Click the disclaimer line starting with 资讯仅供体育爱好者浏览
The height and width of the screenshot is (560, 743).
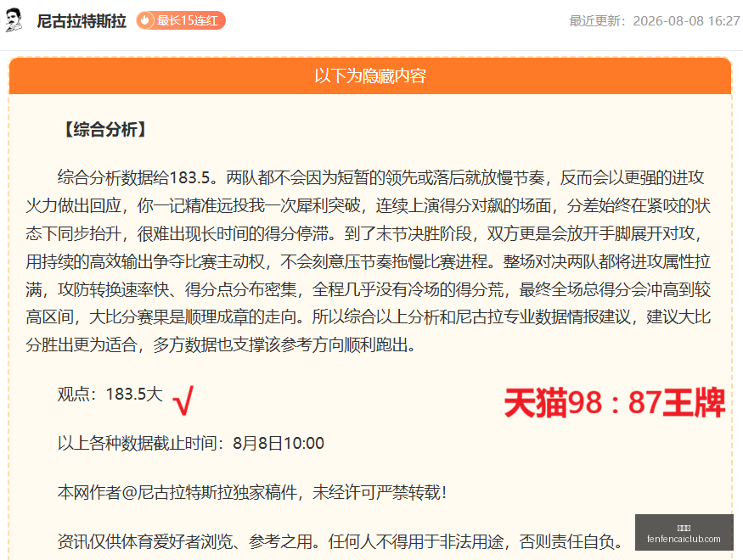tap(341, 541)
